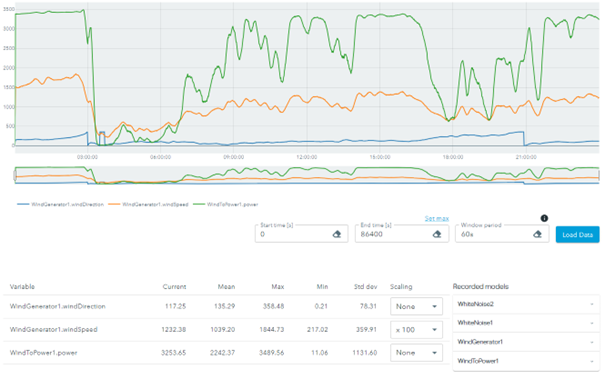Screen dimensions: 605x379
Task: Toggle WindGenerator1.windDirection legend entry
Action: [61, 205]
